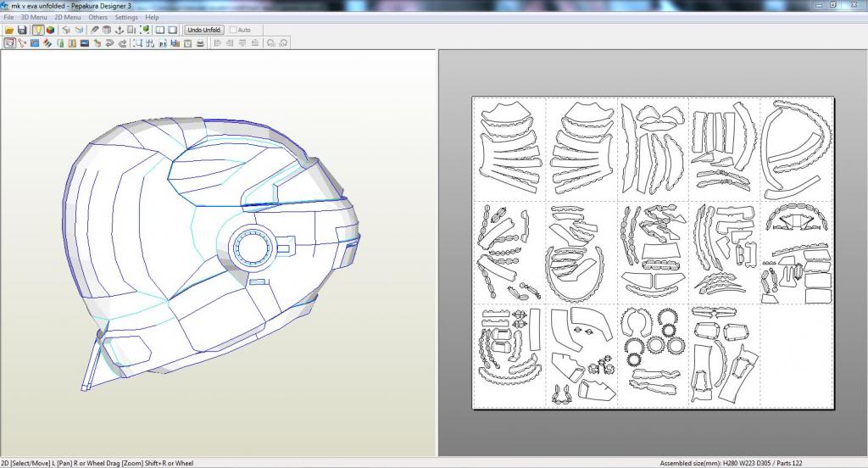Click the gray box icon right of the anchor
This screenshot has width=868, height=468.
[131, 30]
